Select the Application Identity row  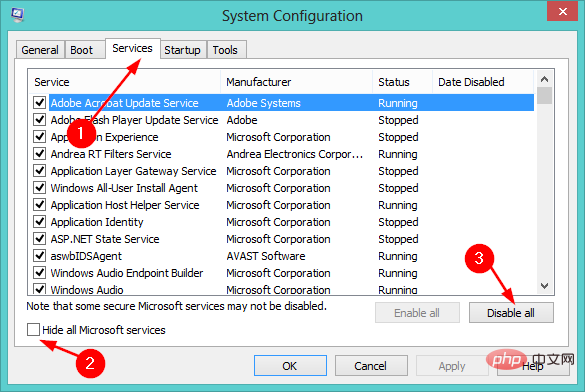[281, 222]
